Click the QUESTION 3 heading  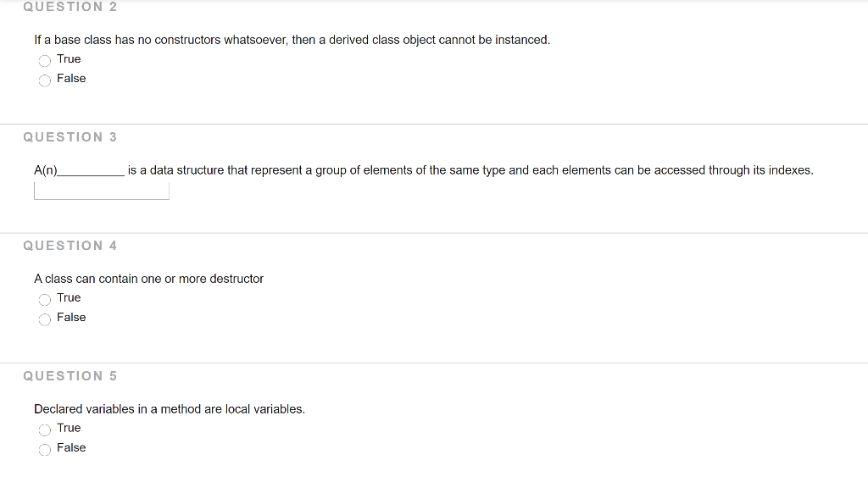pyautogui.click(x=70, y=136)
